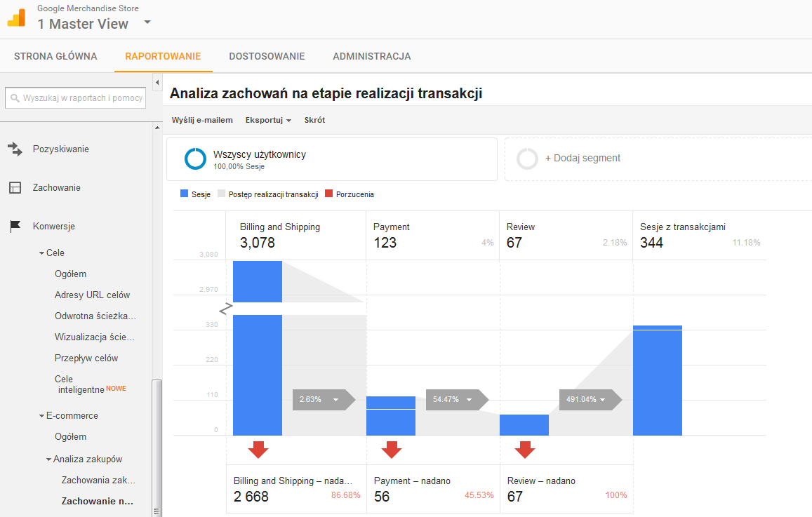Click the red Porzucenia legend swatch

(x=328, y=194)
